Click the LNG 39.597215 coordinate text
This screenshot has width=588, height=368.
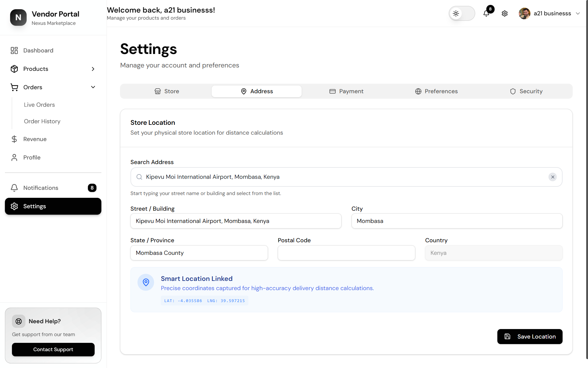(x=226, y=301)
